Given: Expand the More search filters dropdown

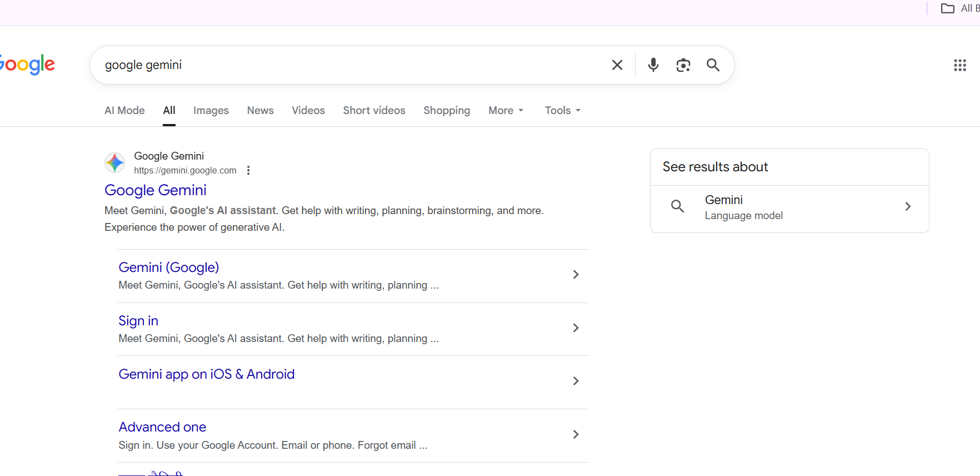Looking at the screenshot, I should [506, 111].
